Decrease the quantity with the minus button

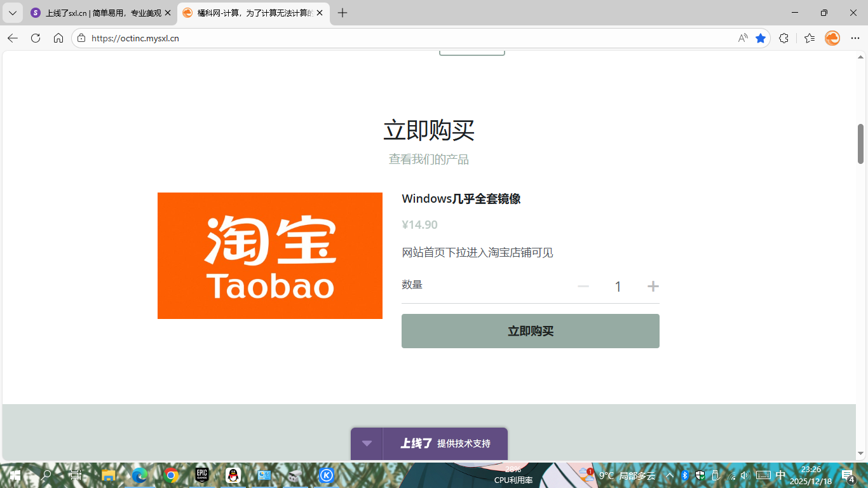(x=583, y=287)
